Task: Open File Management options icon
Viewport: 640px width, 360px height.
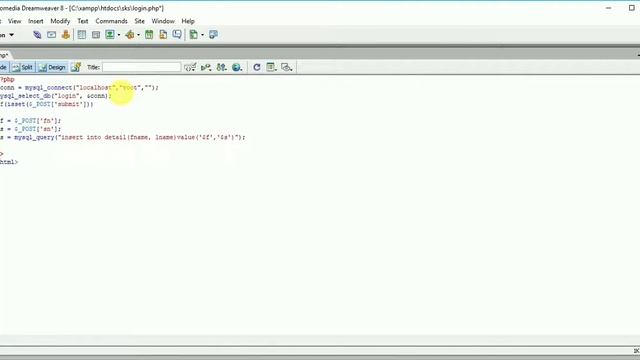Action: (222, 67)
